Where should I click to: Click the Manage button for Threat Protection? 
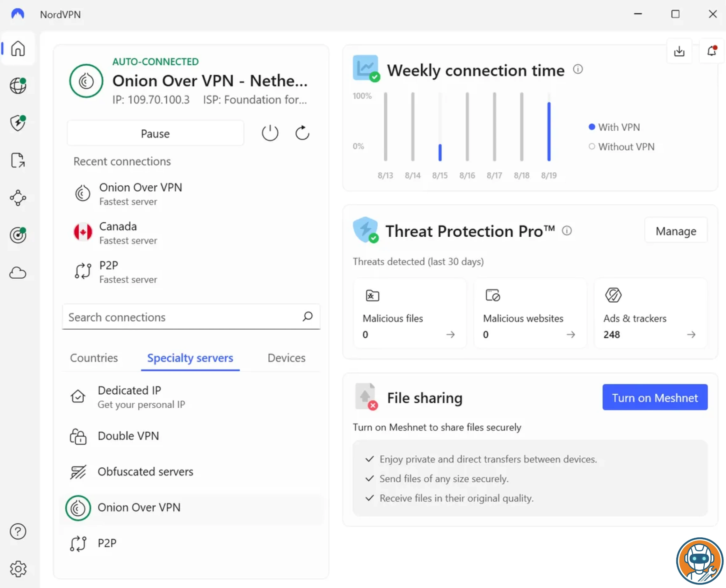point(676,231)
